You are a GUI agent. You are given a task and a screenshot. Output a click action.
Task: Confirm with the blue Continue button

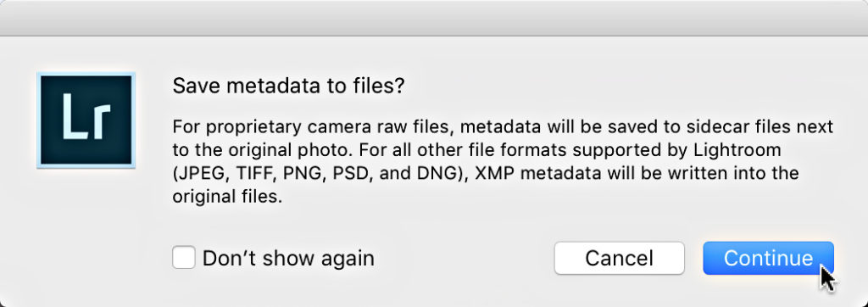pos(768,258)
